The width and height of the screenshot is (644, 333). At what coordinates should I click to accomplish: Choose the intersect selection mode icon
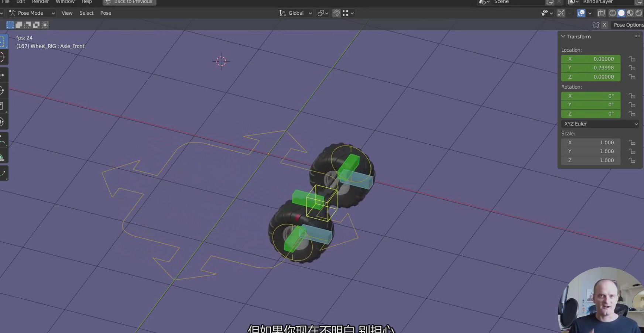point(45,25)
